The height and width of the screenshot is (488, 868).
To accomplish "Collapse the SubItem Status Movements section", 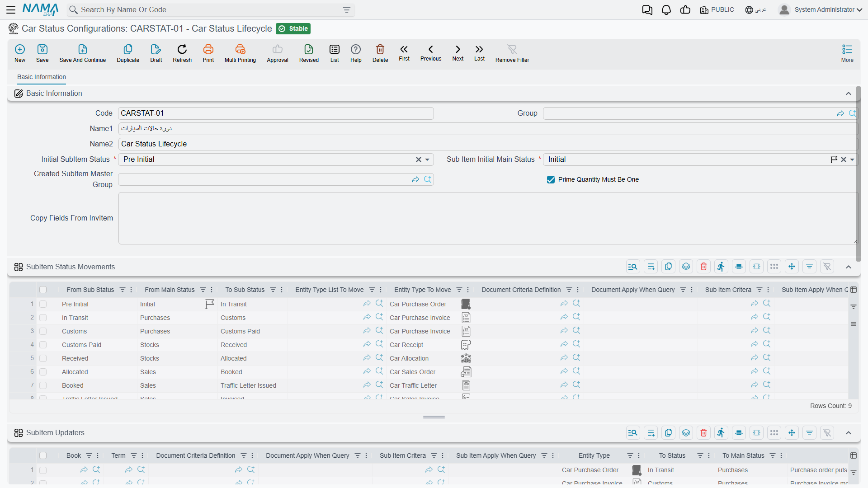I will 849,267.
